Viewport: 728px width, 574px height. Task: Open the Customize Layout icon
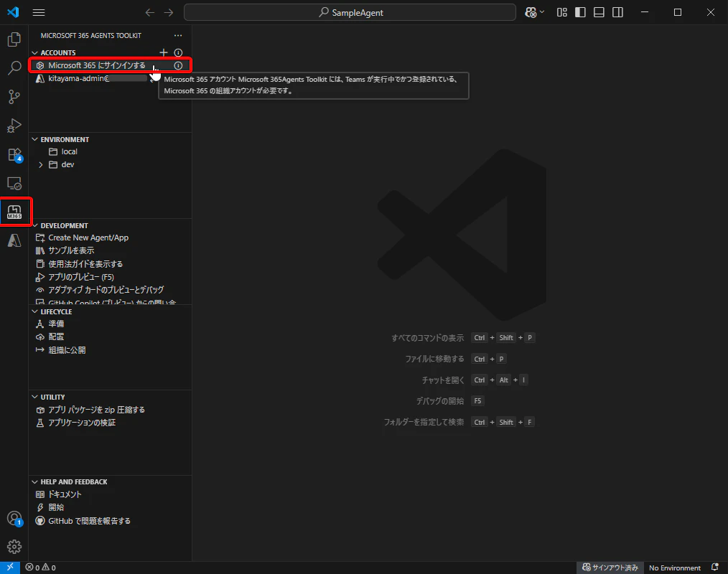point(561,12)
